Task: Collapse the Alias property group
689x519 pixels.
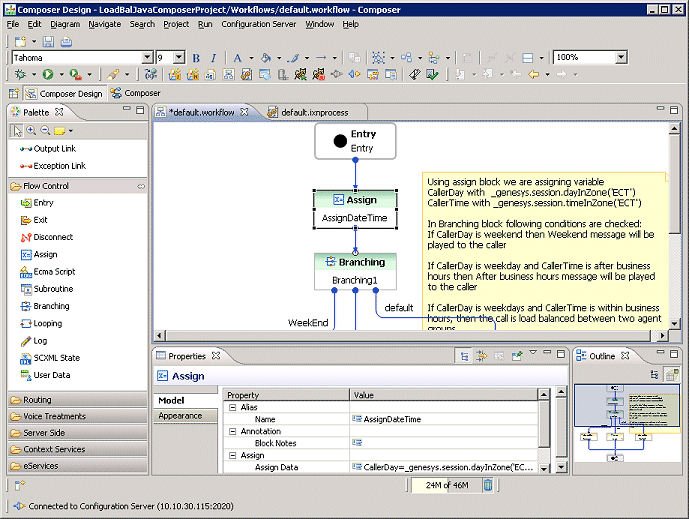Action: [x=232, y=407]
